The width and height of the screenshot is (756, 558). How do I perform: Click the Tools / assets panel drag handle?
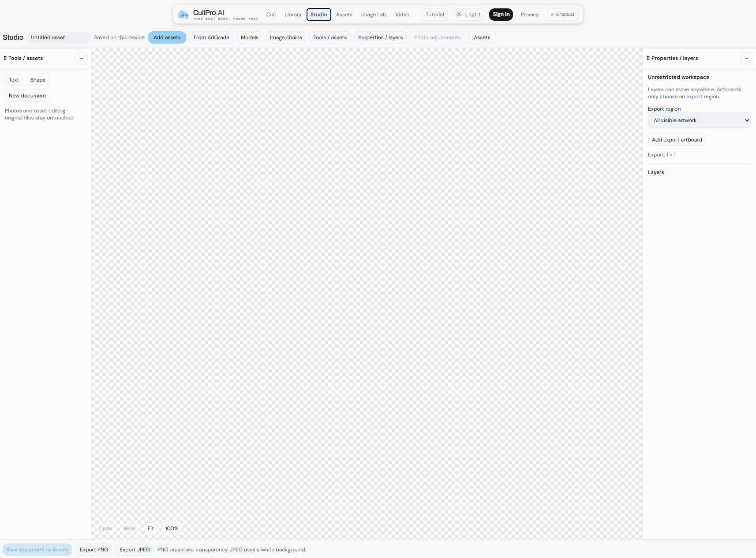click(5, 58)
